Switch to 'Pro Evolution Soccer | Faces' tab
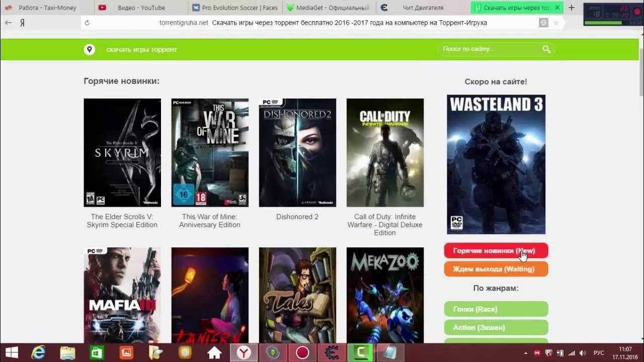644x362 pixels. pos(234,8)
